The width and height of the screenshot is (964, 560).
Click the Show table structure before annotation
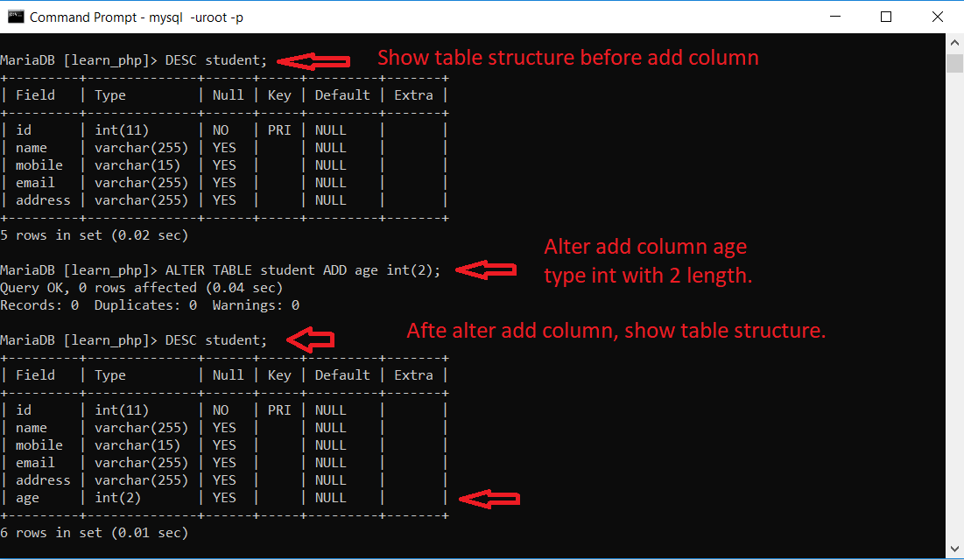tap(567, 57)
